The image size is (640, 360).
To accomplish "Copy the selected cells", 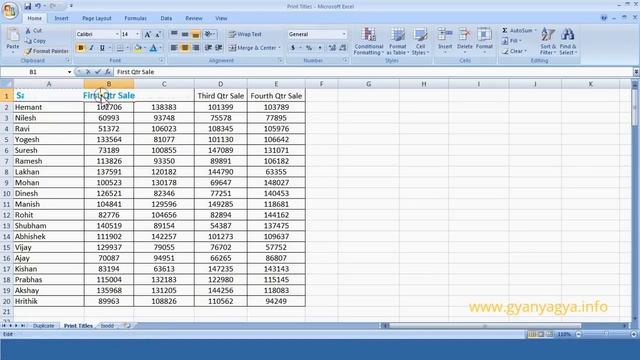I will click(36, 41).
